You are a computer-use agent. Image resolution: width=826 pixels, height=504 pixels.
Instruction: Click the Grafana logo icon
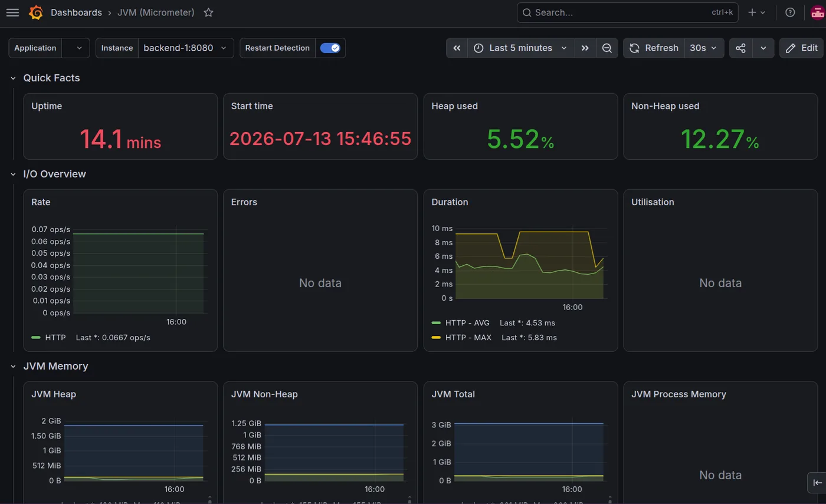point(35,12)
